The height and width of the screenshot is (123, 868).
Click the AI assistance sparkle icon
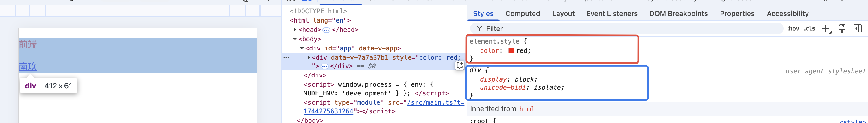tap(460, 66)
